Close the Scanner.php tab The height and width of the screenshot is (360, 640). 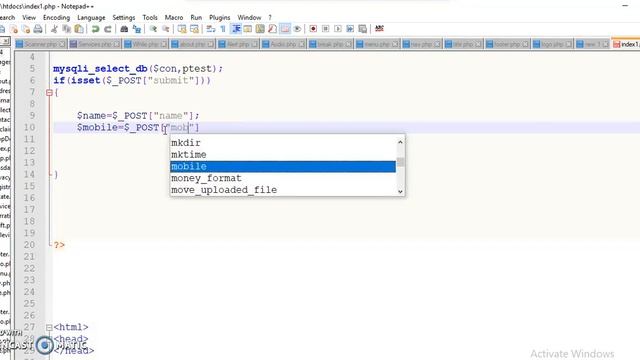point(62,44)
